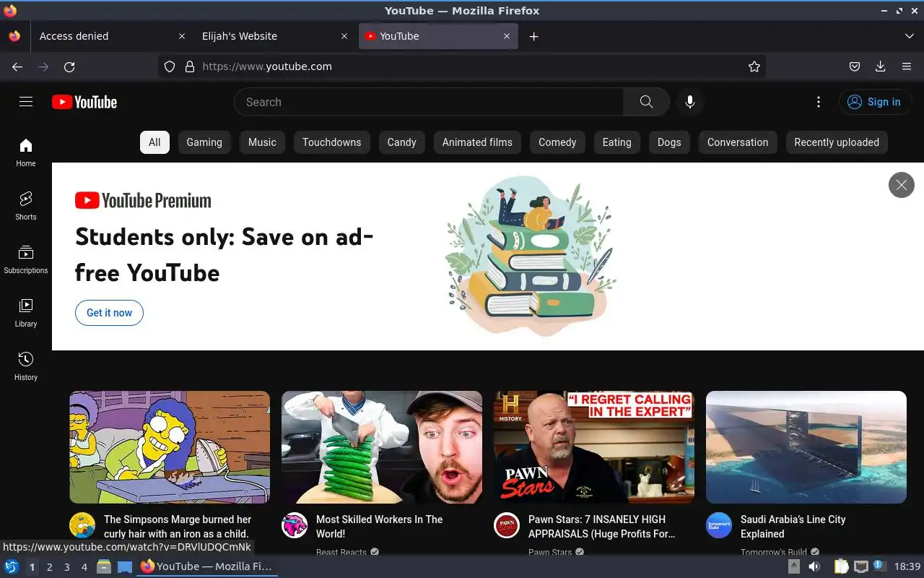Click the taskbar clock showing 18:39
924x578 pixels.
click(x=907, y=566)
